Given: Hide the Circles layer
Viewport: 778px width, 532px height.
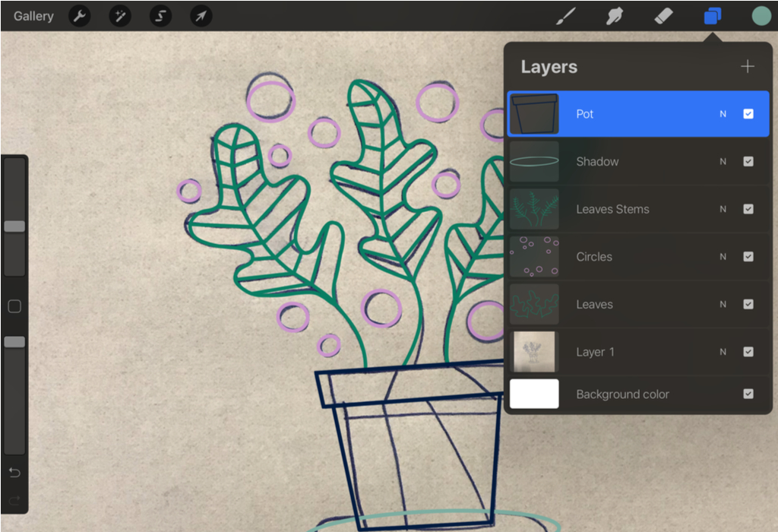Looking at the screenshot, I should click(x=749, y=256).
